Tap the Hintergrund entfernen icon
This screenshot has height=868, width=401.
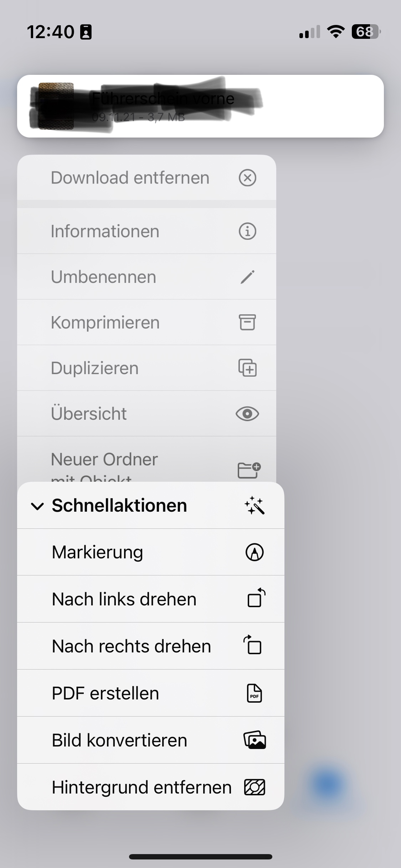click(x=255, y=787)
